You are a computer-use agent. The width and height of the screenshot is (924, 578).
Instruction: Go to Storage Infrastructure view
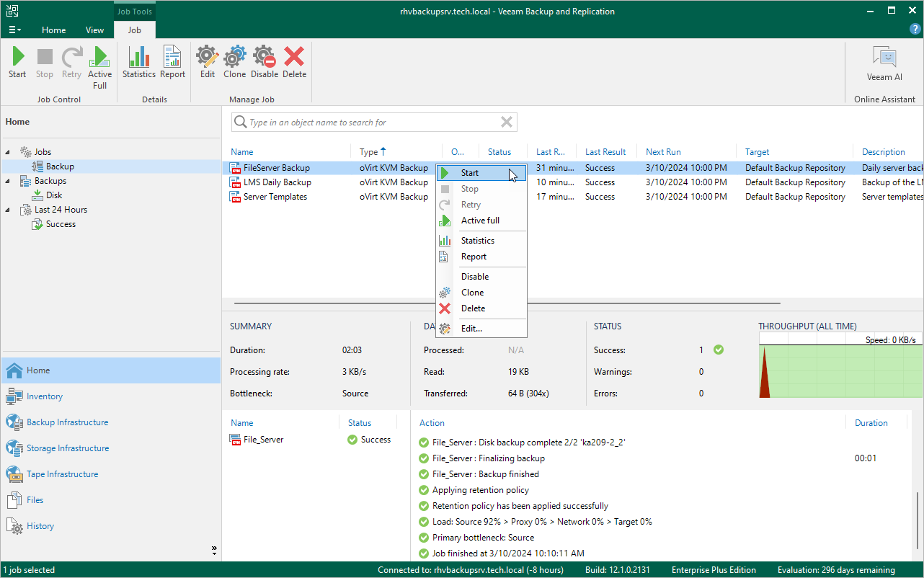(x=111, y=448)
